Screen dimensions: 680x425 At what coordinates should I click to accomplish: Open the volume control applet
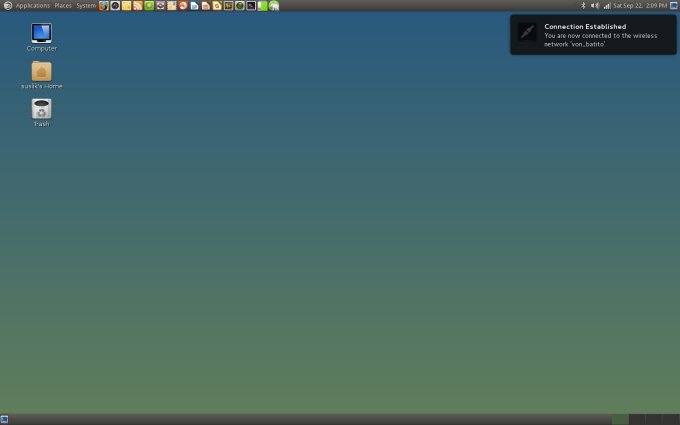click(x=595, y=6)
